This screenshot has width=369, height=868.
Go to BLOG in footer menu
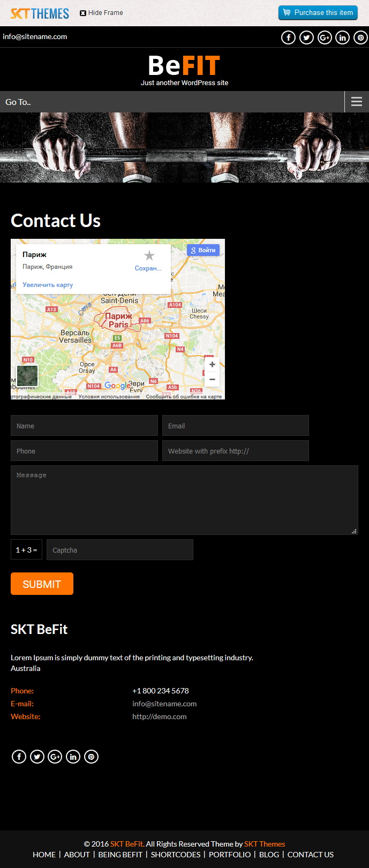(269, 855)
